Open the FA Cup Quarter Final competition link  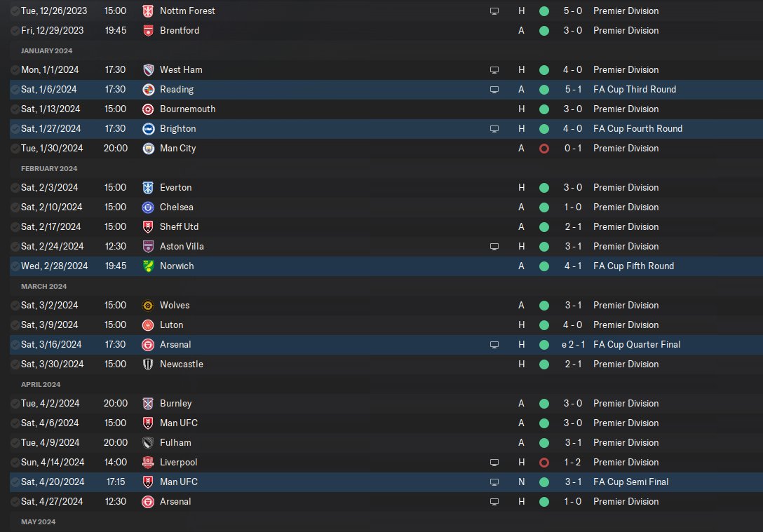637,344
